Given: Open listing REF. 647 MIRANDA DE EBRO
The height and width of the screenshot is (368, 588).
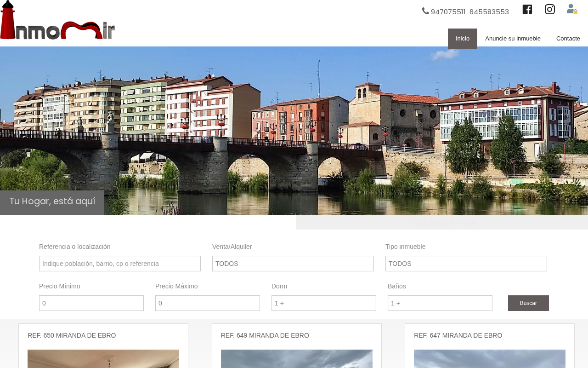Looking at the screenshot, I should click(x=458, y=335).
